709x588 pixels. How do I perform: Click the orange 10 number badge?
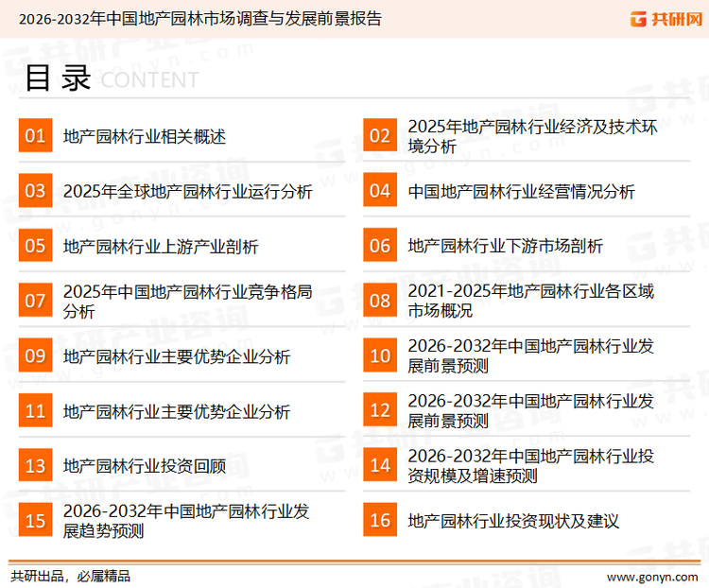click(379, 355)
